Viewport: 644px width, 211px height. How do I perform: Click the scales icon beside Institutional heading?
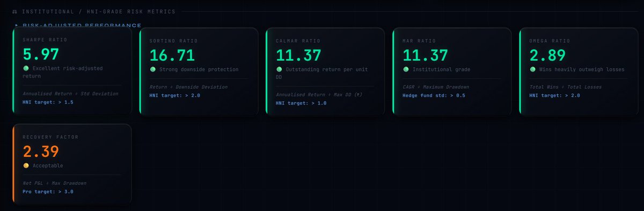15,11
